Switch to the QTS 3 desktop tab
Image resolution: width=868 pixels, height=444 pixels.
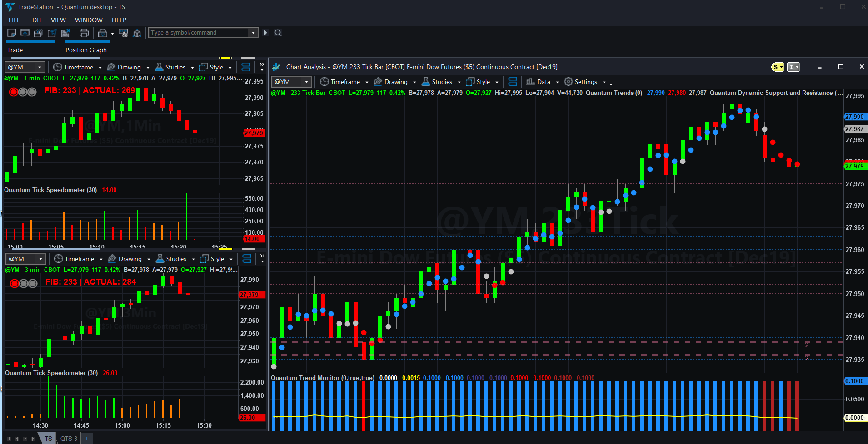pyautogui.click(x=69, y=439)
